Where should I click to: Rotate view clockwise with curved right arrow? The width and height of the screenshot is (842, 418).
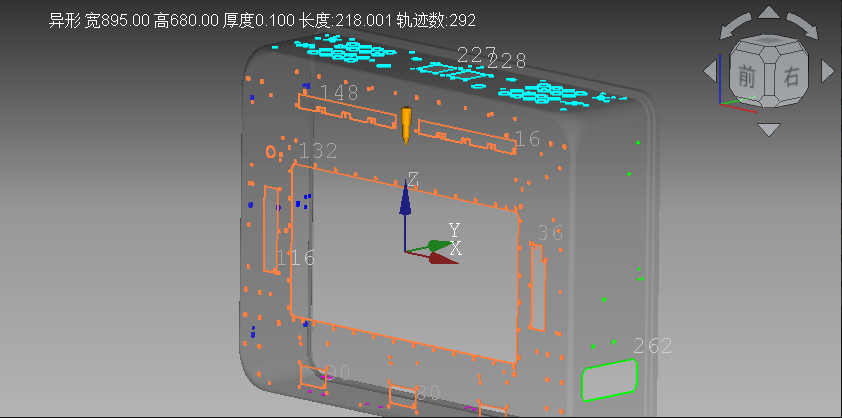click(x=803, y=25)
